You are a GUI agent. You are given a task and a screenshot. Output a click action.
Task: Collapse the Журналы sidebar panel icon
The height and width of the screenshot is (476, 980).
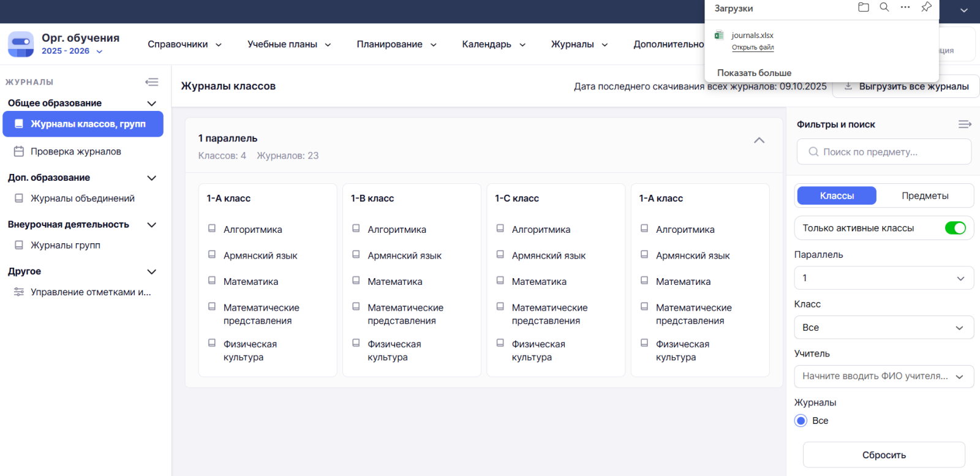pos(151,82)
